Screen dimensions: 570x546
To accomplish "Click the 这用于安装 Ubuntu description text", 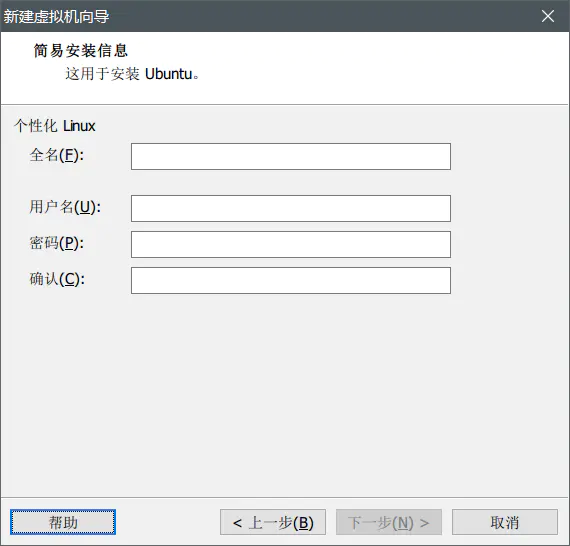I will point(132,74).
